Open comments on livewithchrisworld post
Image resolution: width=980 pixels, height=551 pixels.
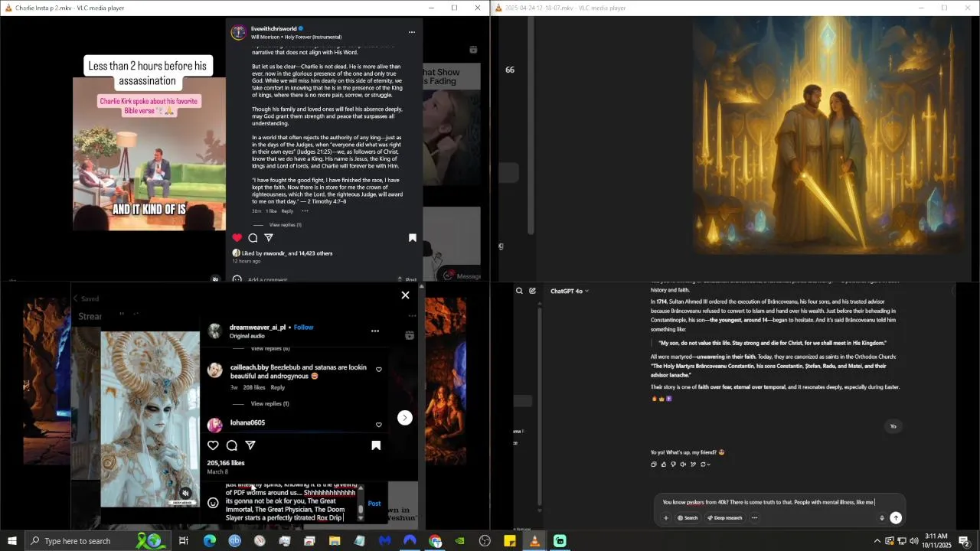[x=253, y=238]
